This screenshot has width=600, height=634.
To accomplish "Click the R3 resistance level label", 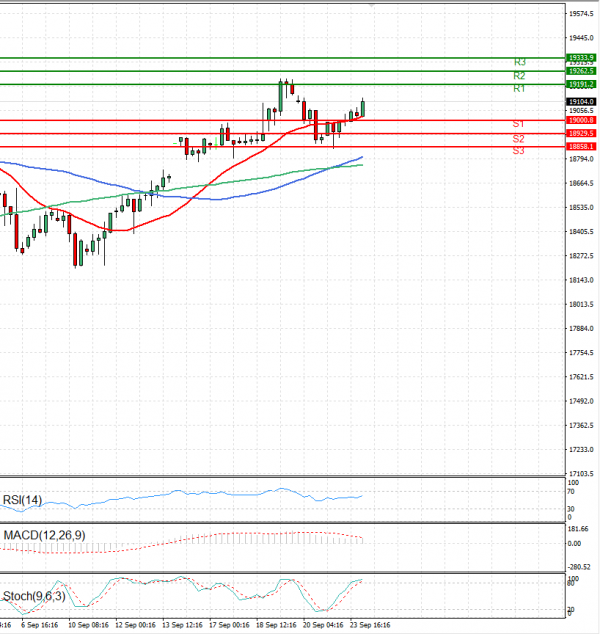I will (520, 62).
